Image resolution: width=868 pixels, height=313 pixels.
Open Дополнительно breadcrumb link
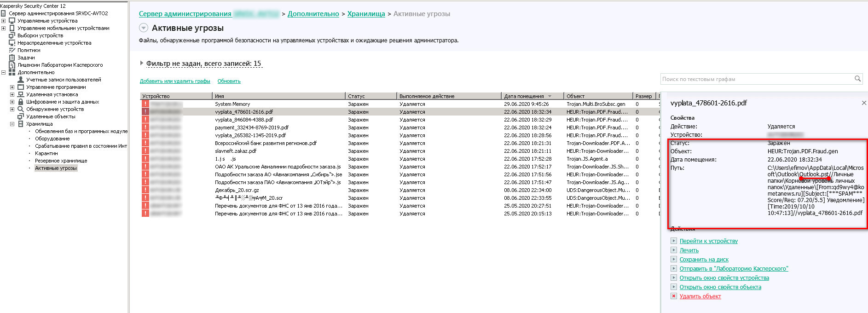tap(313, 14)
